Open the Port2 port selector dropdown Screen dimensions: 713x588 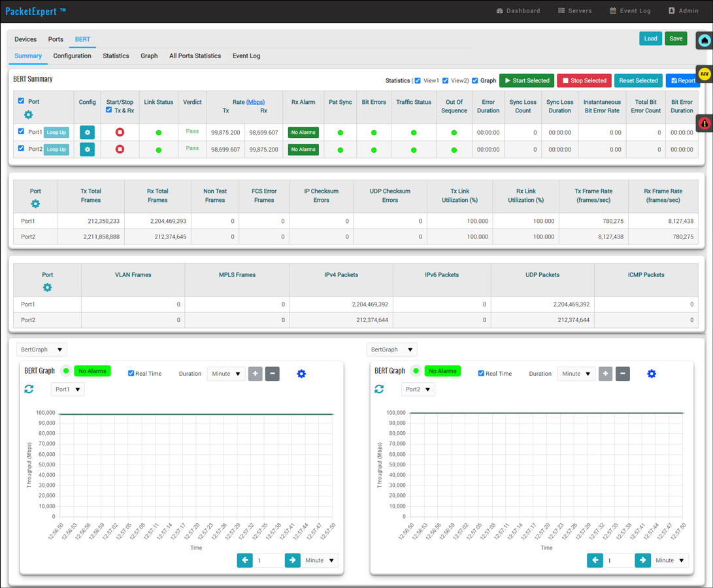[418, 389]
